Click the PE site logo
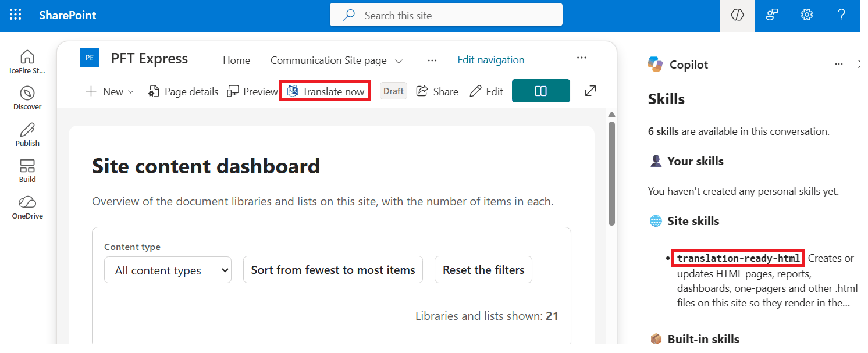Viewport: 868px width, 353px height. point(90,58)
